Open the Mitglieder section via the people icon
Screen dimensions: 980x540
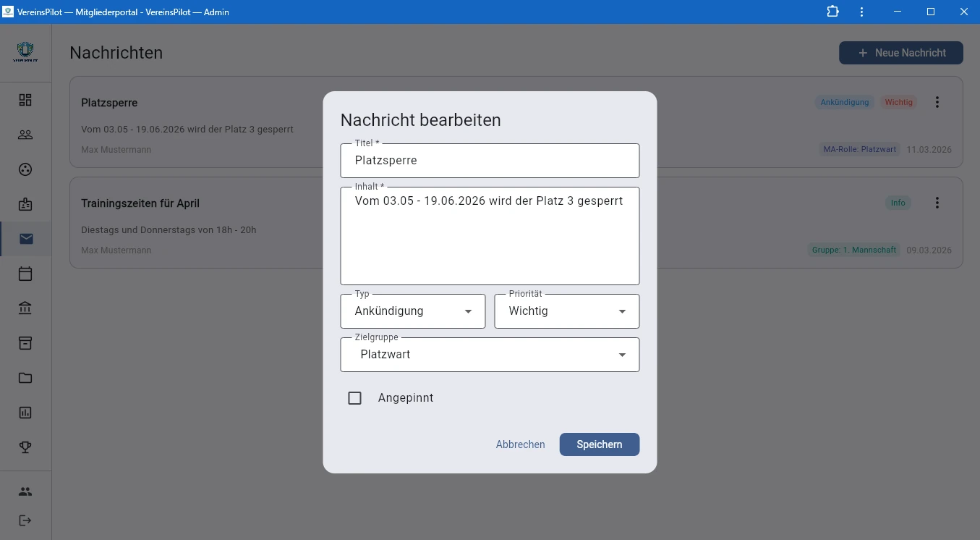[25, 135]
